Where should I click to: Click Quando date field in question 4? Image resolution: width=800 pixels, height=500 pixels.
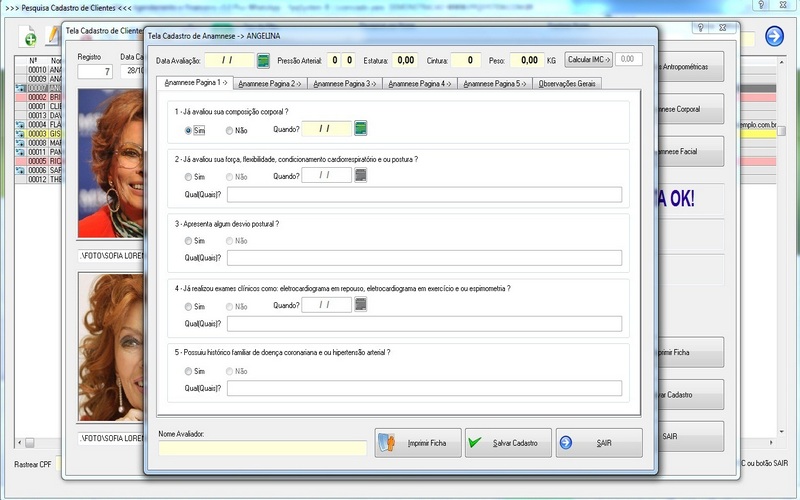pos(327,305)
